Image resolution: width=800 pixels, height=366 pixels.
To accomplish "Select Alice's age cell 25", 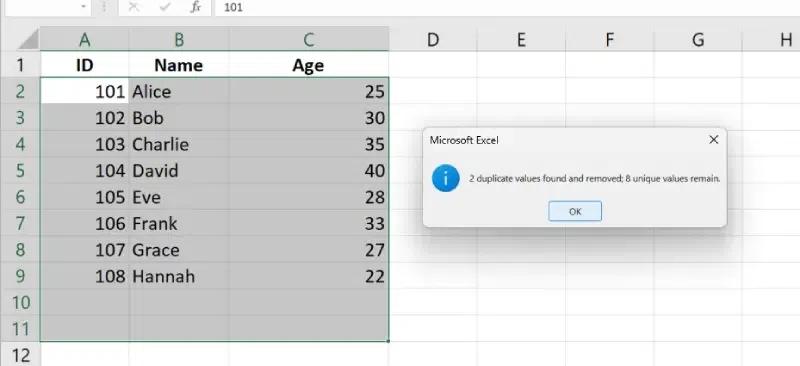I will pyautogui.click(x=309, y=91).
